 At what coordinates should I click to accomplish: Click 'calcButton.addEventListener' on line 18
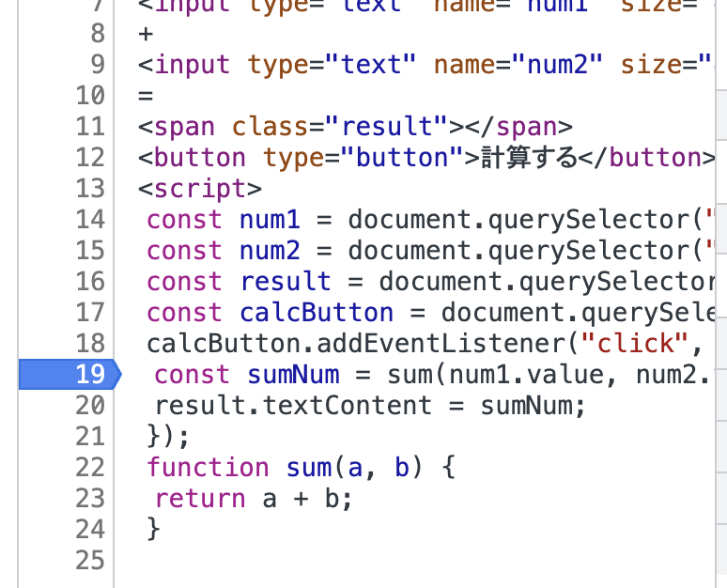point(355,343)
